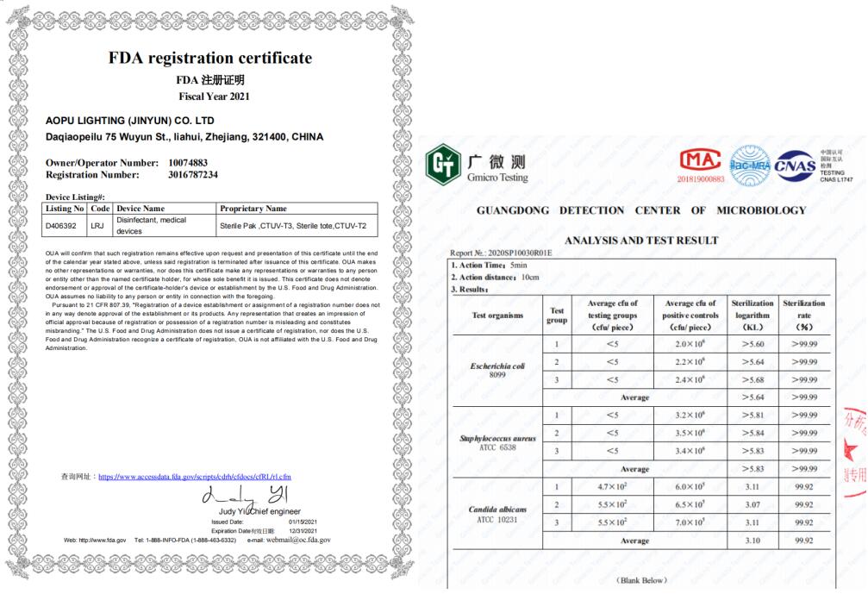Click the 3.07 sterilization logarithm value
This screenshot has height=594, width=868.
click(x=752, y=505)
